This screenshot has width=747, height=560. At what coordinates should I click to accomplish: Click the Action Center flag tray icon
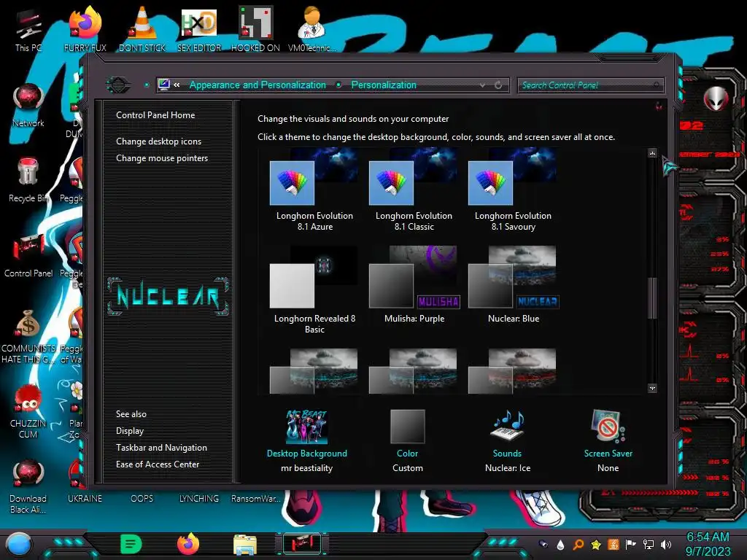coord(631,544)
